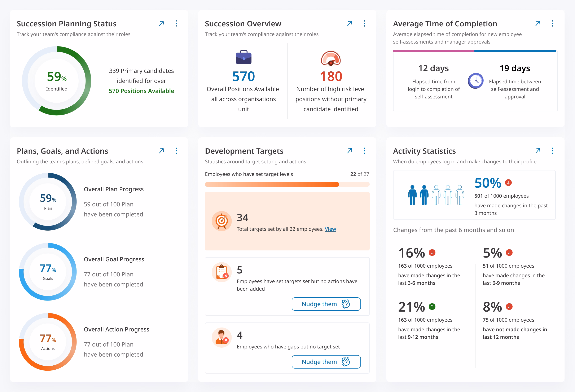575x392 pixels.
Task: Expand Succession Overview card via arrow icon
Action: coord(350,23)
